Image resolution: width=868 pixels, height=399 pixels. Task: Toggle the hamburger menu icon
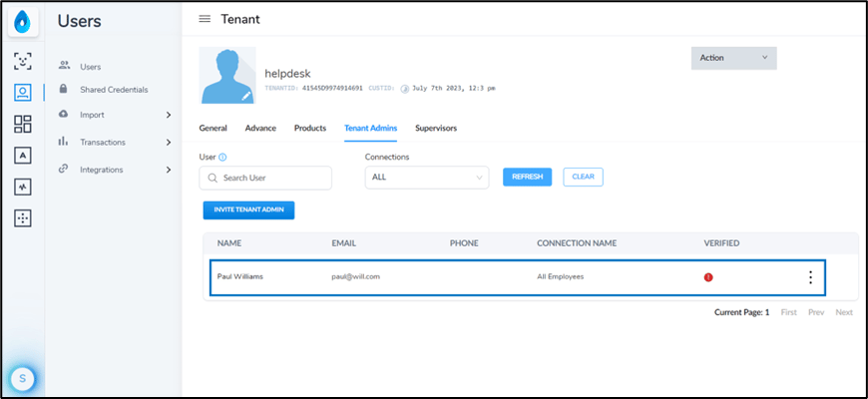(x=205, y=19)
